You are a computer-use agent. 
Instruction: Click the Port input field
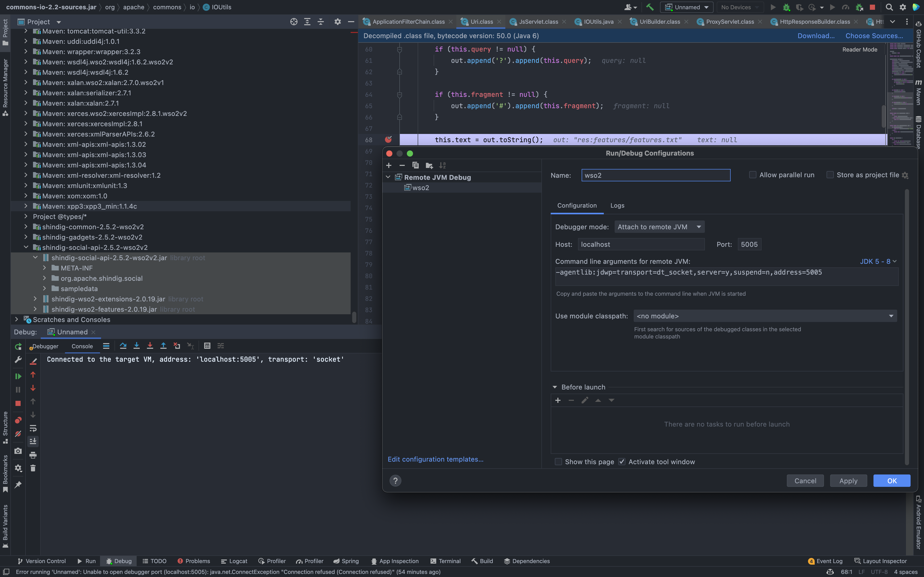point(749,244)
